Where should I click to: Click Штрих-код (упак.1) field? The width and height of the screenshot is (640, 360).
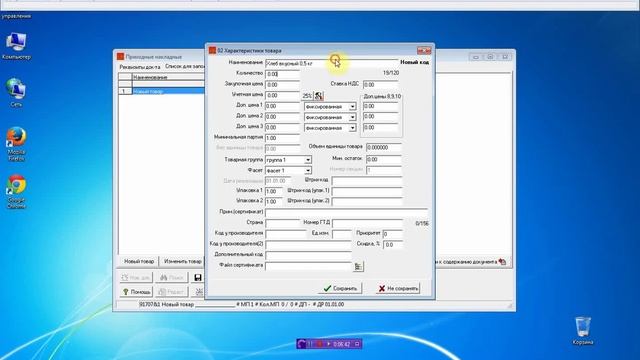(x=367, y=191)
